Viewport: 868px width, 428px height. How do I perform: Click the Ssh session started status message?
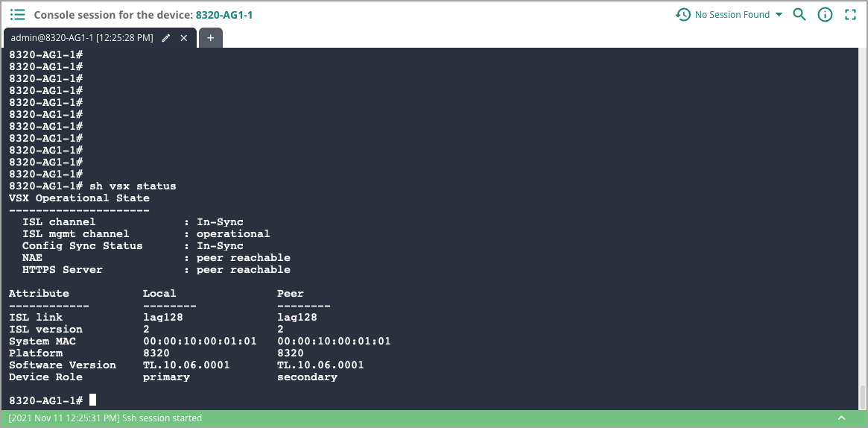[x=105, y=418]
